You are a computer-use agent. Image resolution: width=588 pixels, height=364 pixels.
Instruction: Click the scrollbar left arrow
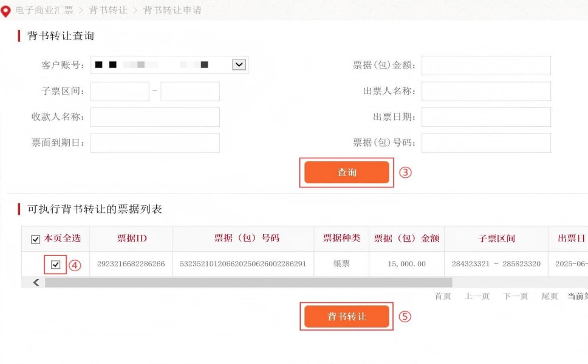(36, 283)
